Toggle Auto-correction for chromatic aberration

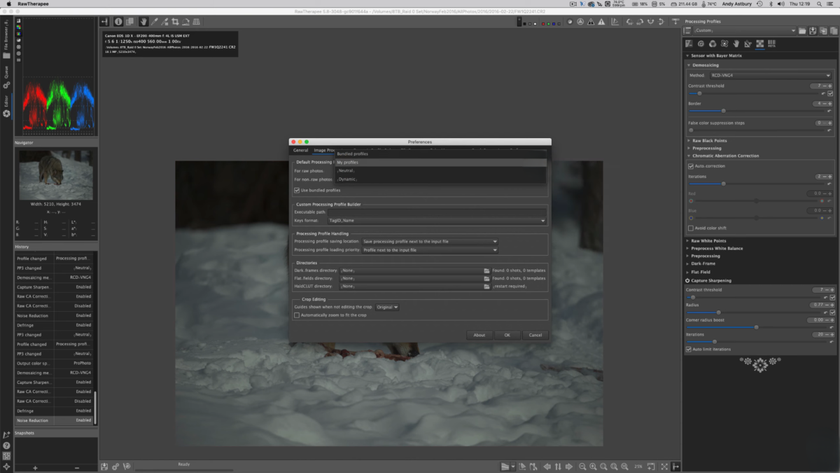(x=691, y=166)
